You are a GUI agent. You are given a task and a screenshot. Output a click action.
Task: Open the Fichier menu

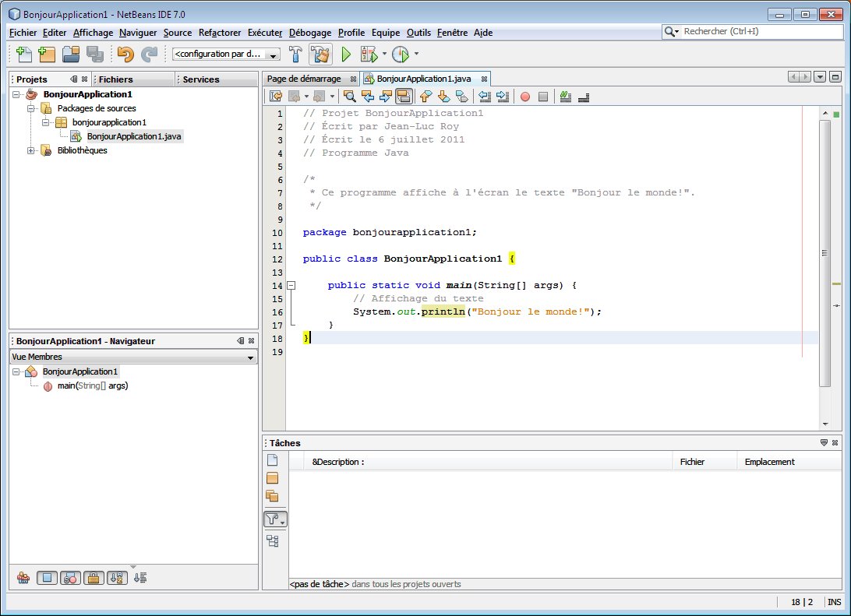tap(23, 33)
